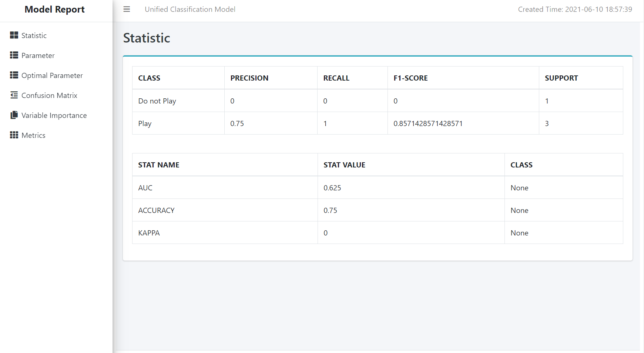This screenshot has width=644, height=353.
Task: Click the Optimal Parameter list icon
Action: tap(14, 75)
